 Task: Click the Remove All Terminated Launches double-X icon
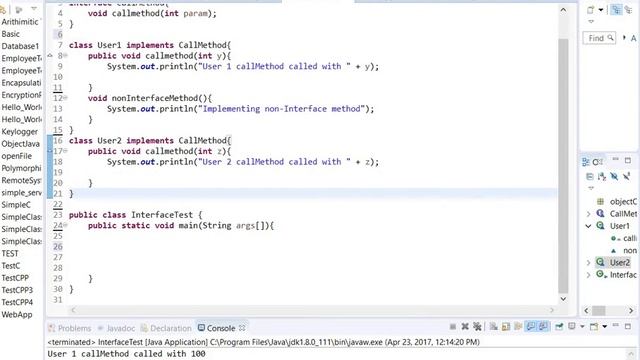click(477, 327)
